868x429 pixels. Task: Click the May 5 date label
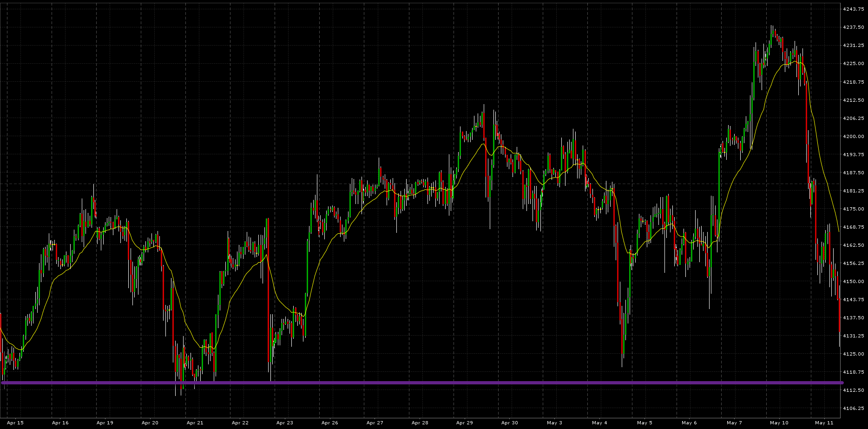(x=644, y=422)
